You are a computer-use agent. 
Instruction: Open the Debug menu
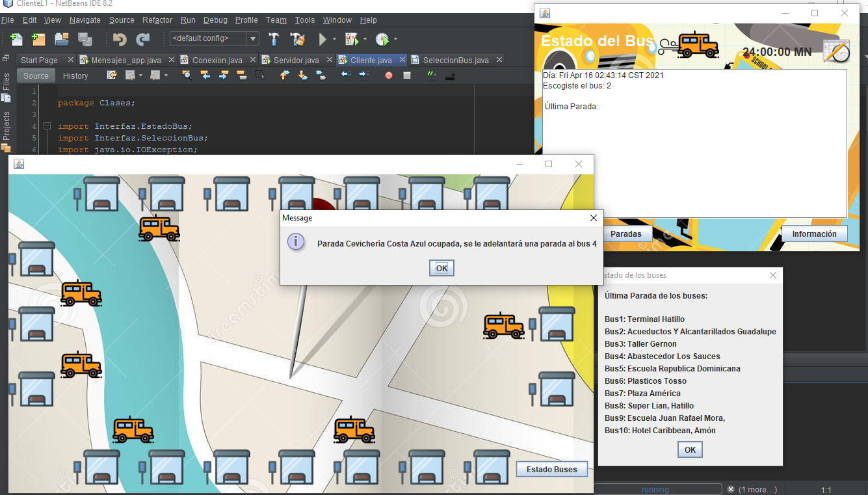click(215, 20)
